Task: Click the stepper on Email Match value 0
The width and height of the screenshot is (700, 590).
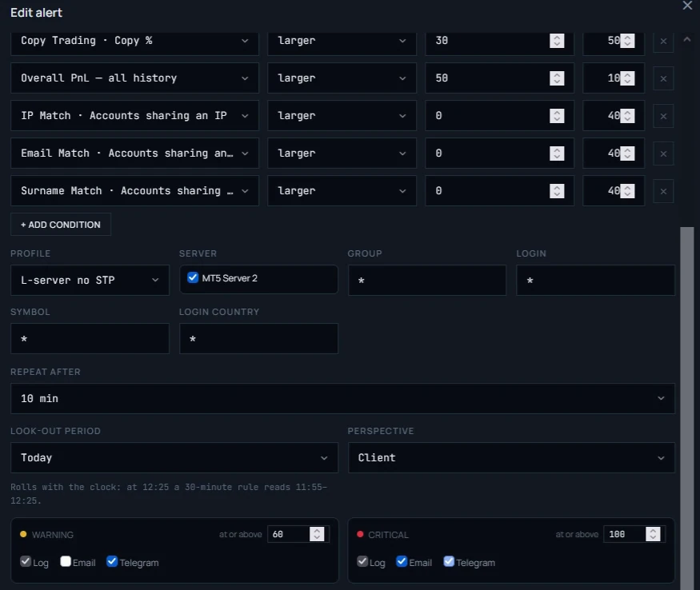Action: [557, 153]
